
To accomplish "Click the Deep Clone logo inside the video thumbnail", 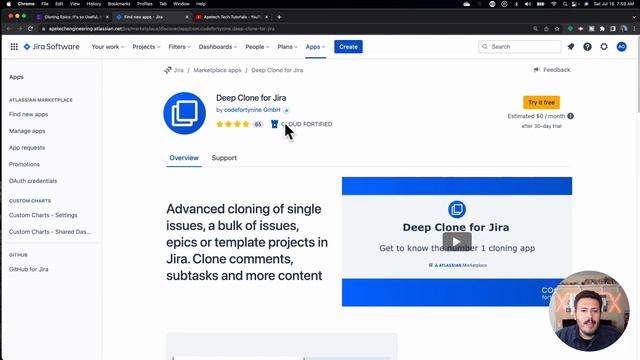I will pos(457,209).
